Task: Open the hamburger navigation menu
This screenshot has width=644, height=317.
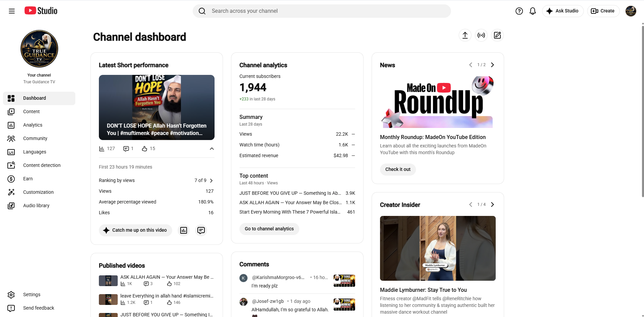Action: 12,11
